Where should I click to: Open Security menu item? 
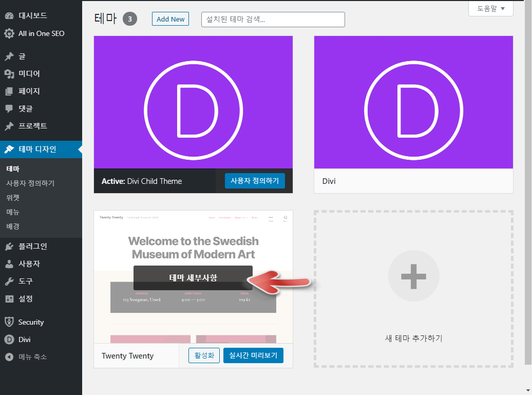(x=31, y=322)
